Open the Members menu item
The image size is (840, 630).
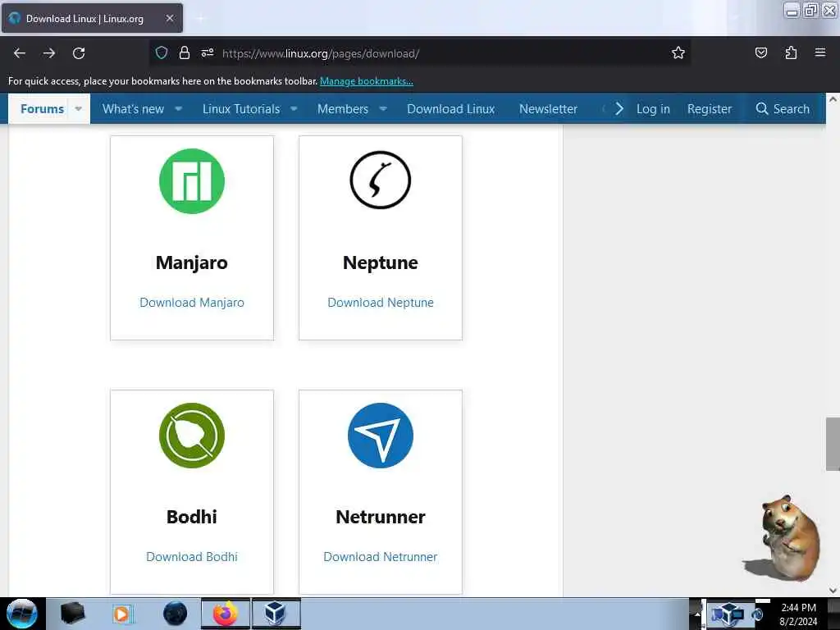click(343, 109)
